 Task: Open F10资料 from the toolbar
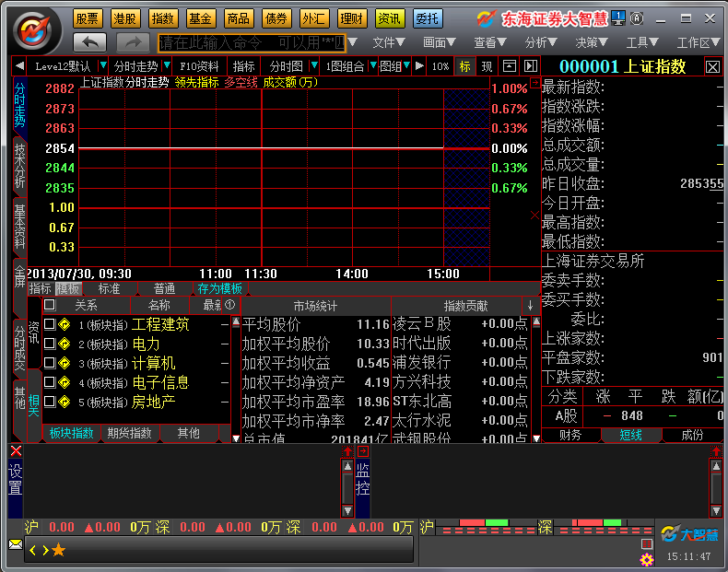(x=199, y=66)
